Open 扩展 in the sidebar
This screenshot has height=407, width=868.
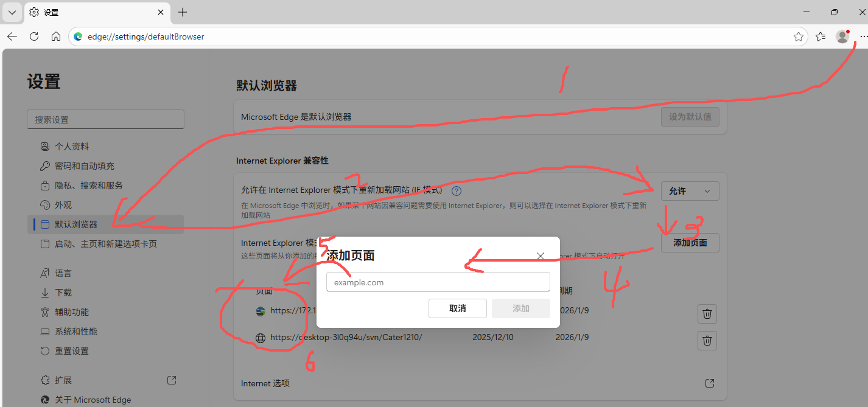point(105,380)
